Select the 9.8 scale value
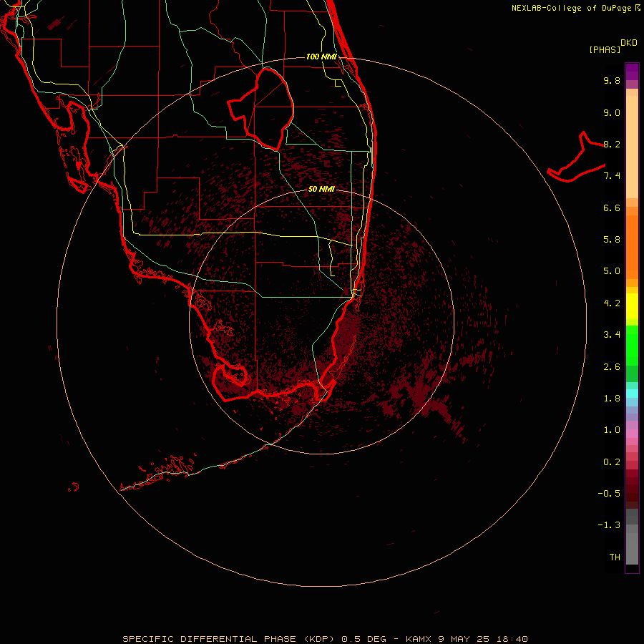Screen dimensions: 644x644 [612, 80]
